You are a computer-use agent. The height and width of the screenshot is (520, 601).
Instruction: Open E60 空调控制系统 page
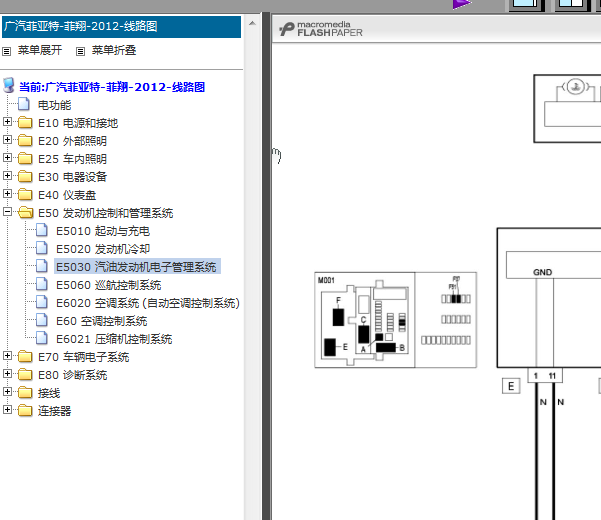tap(102, 321)
